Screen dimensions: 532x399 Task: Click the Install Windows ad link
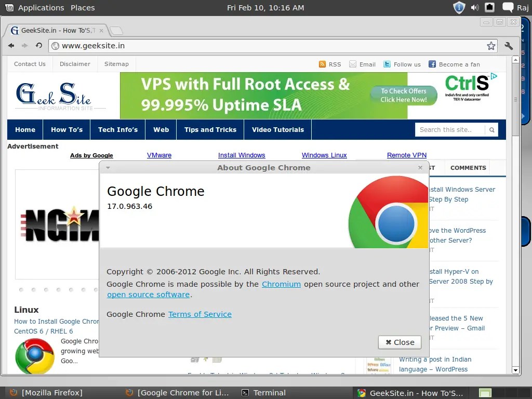tap(242, 155)
